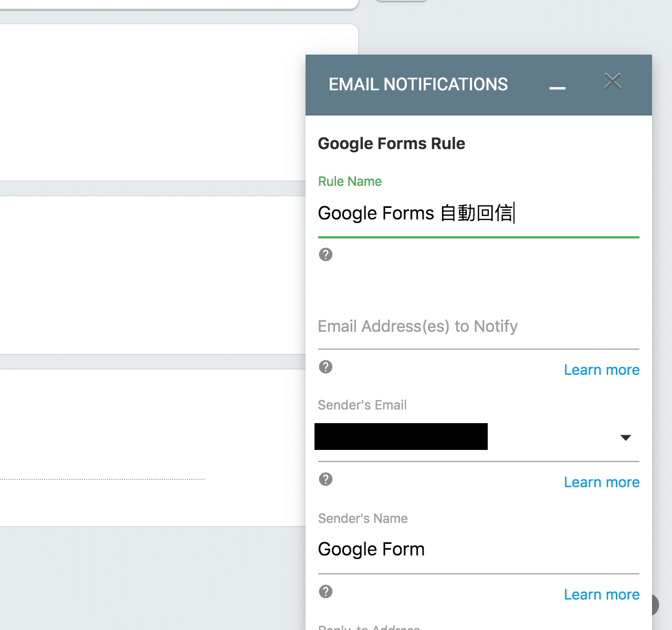672x630 pixels.
Task: Click the Rule Name label
Action: (x=350, y=182)
